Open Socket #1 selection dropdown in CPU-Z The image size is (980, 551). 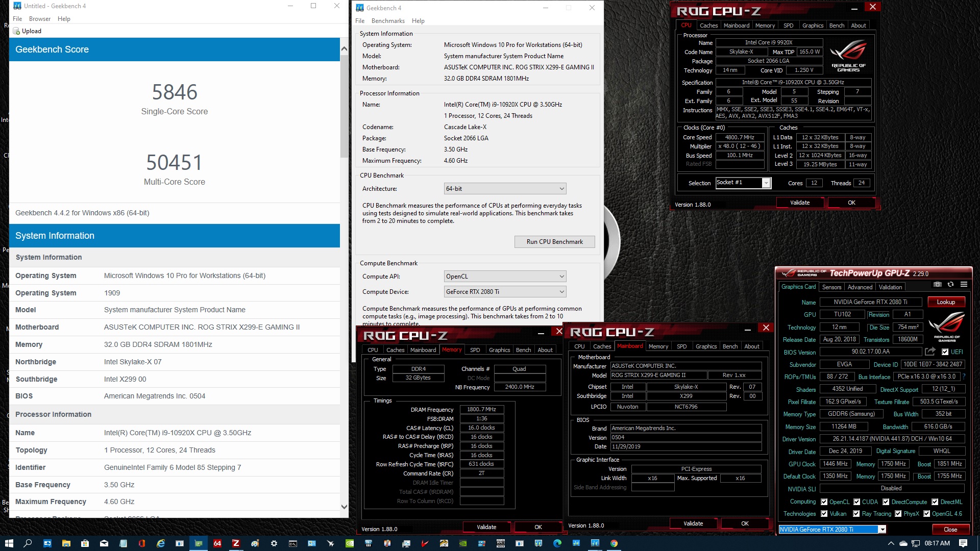[743, 183]
